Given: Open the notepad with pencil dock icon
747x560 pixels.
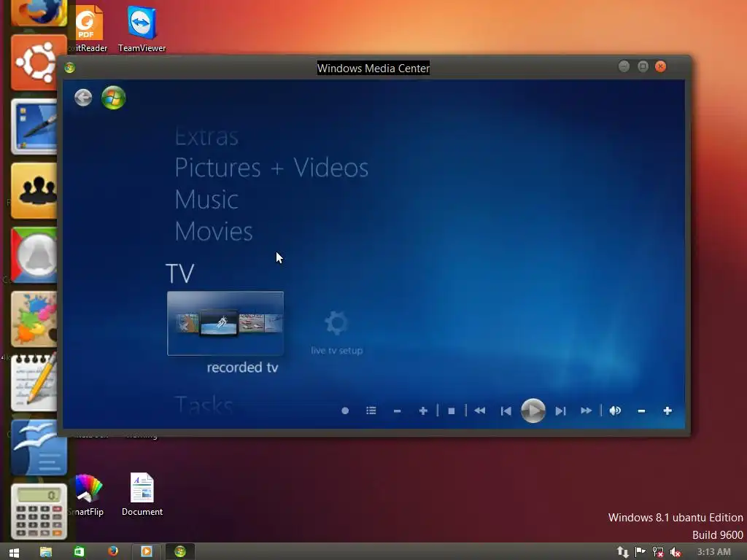Looking at the screenshot, I should tap(34, 383).
